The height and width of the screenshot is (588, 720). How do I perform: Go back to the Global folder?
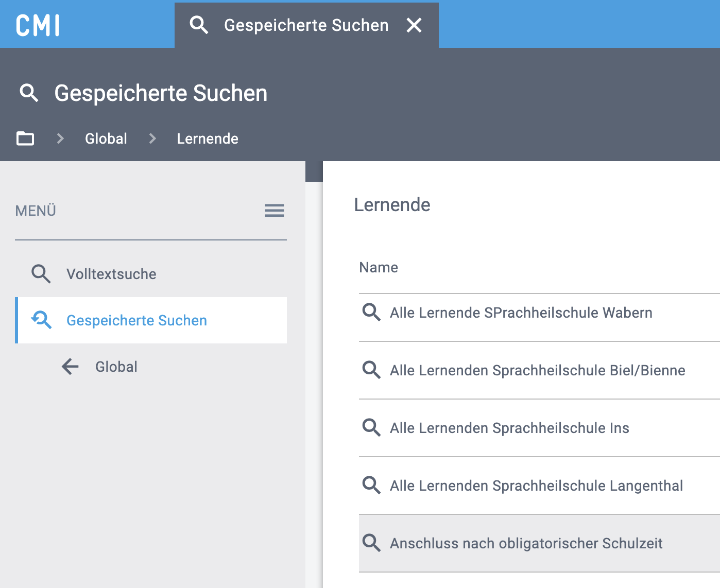(116, 367)
